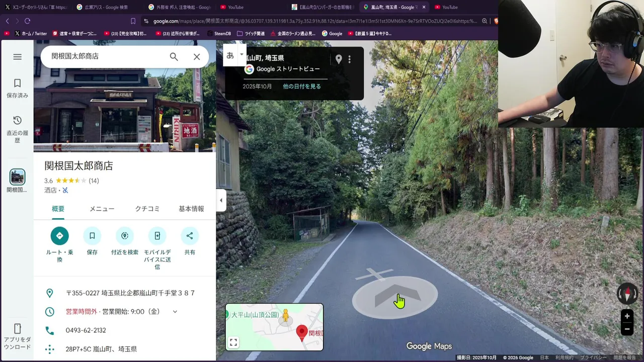644x362 pixels.
Task: Click the search magnifier icon in search box
Action: click(174, 57)
